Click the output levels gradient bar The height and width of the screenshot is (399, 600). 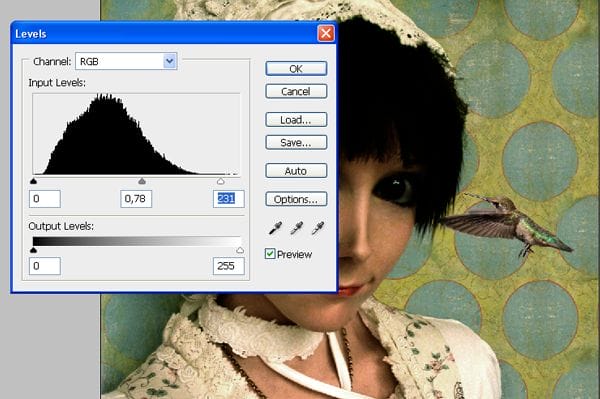click(137, 241)
